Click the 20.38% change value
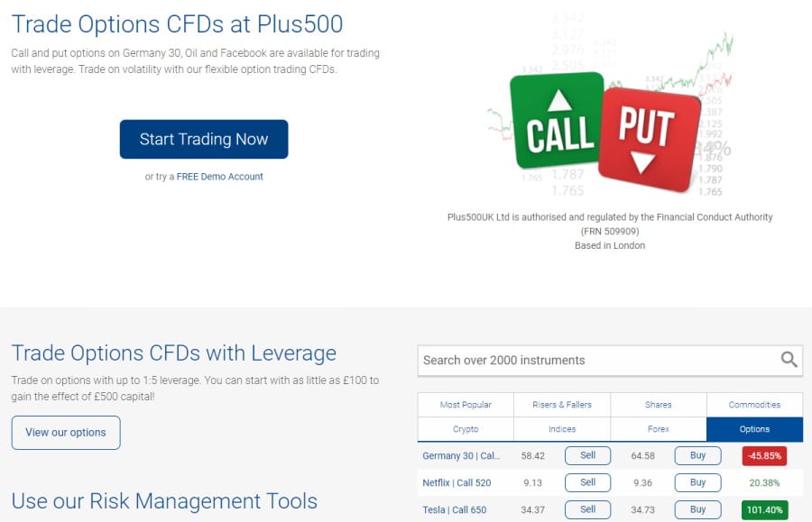Image resolution: width=812 pixels, height=522 pixels. pyautogui.click(x=764, y=482)
